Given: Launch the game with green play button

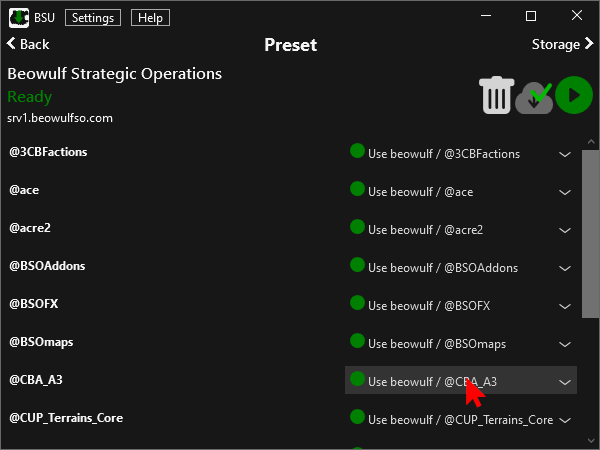Looking at the screenshot, I should 574,95.
